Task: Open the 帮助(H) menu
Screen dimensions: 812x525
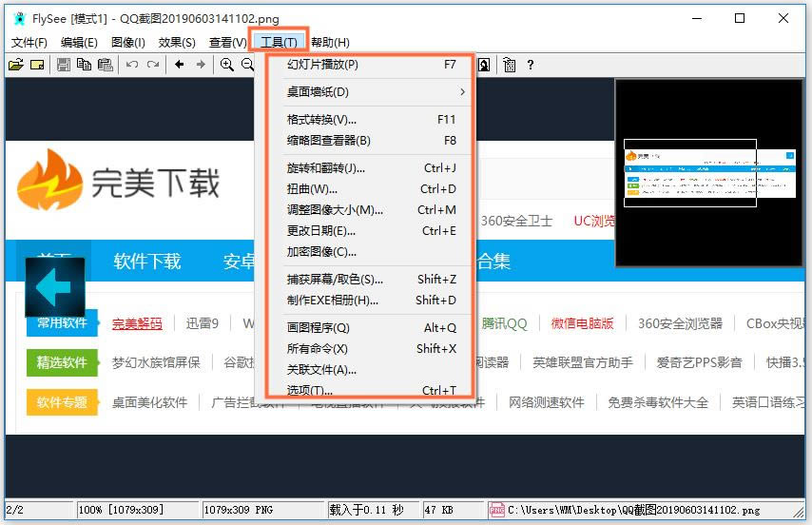Action: tap(330, 43)
